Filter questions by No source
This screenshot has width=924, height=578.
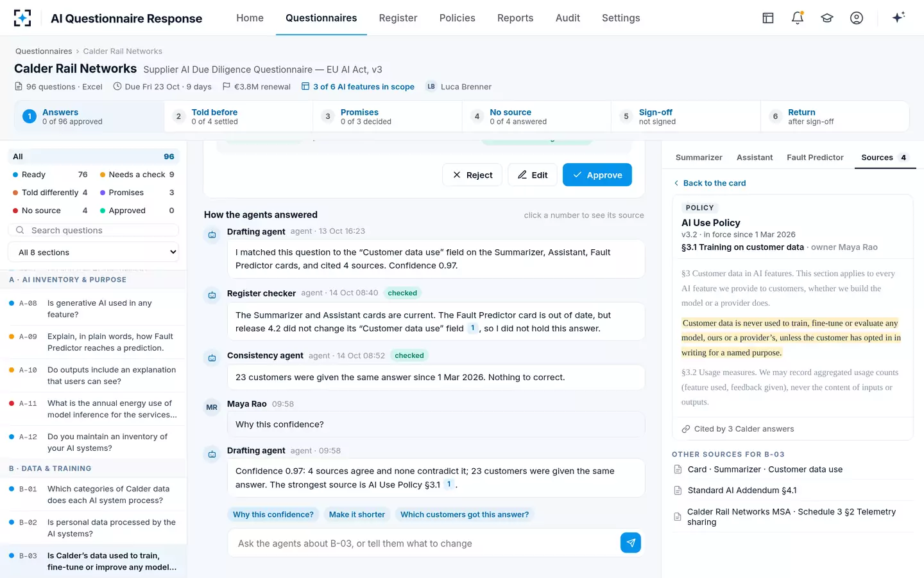(50, 211)
